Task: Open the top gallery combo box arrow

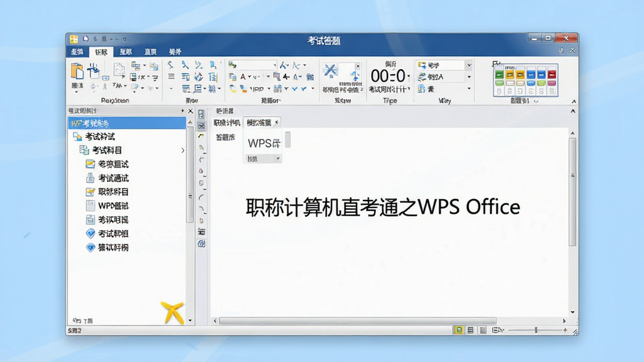Action: pos(469,65)
